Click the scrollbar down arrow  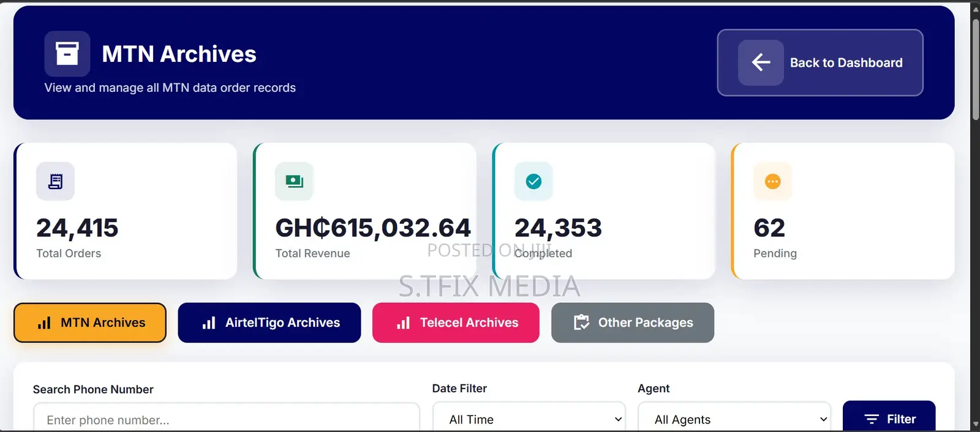[975, 424]
